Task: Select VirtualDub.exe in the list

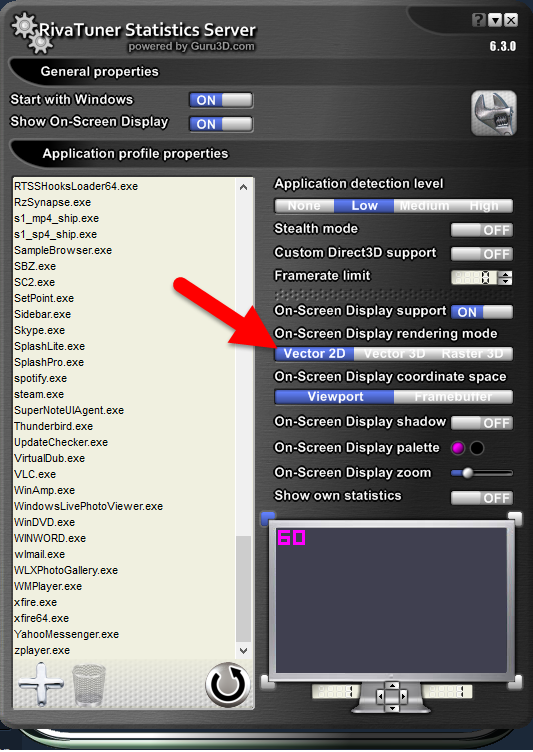Action: tap(49, 458)
